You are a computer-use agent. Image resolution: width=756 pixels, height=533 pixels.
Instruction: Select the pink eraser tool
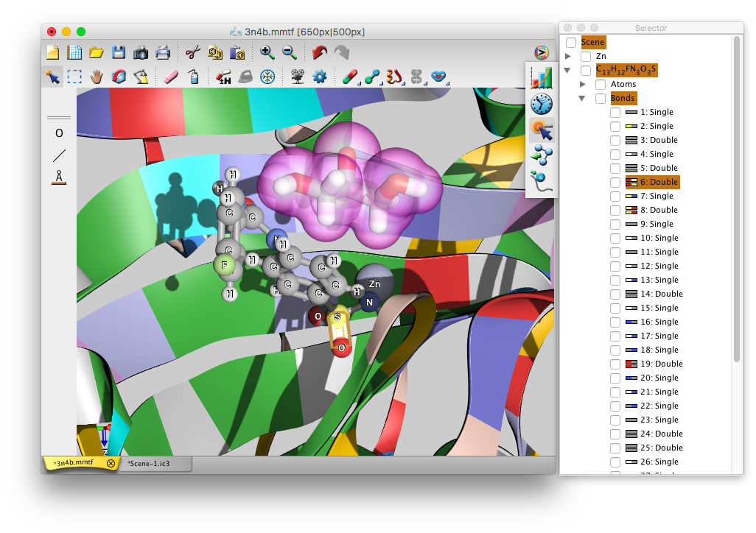click(x=171, y=77)
